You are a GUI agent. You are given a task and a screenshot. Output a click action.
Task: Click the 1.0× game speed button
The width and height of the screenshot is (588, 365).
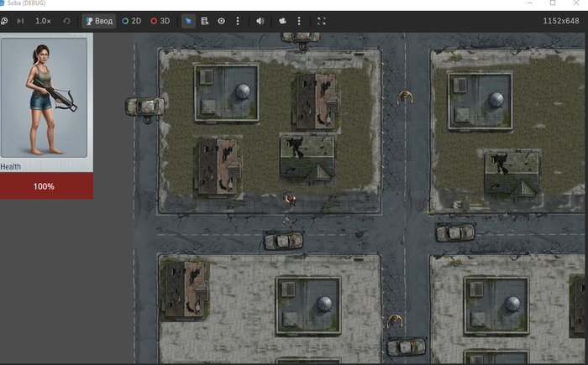point(43,21)
